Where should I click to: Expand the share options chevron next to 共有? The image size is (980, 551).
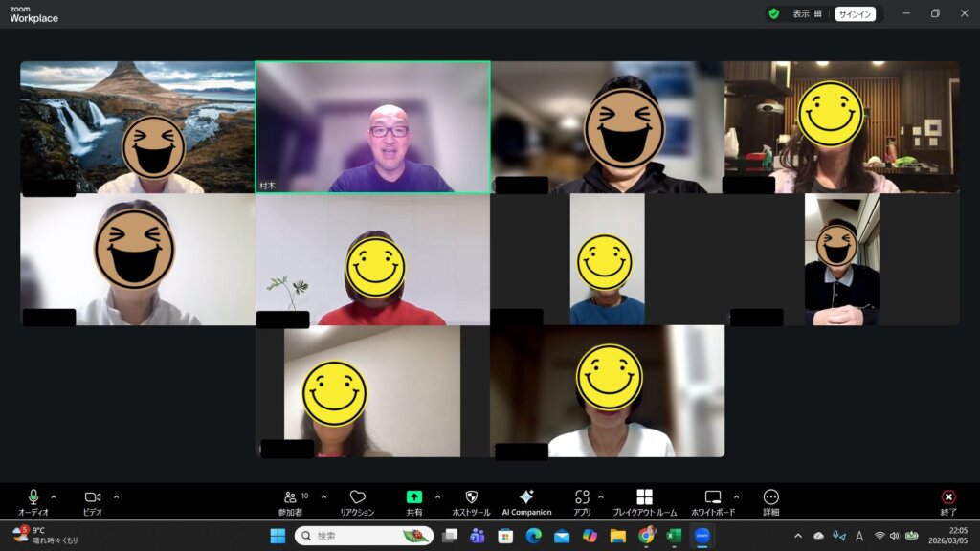click(437, 496)
